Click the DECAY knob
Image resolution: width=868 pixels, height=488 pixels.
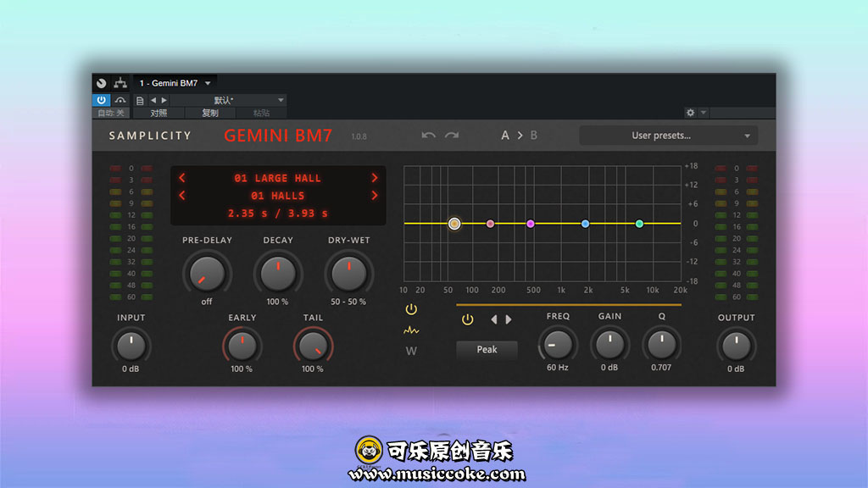point(278,274)
